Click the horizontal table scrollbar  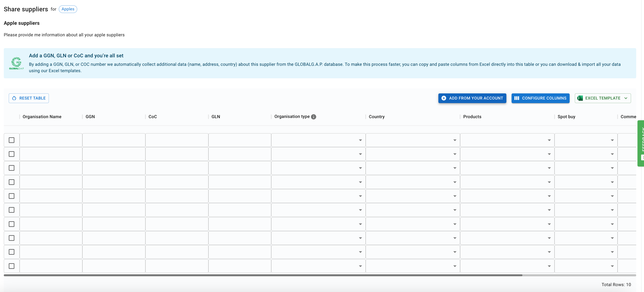pos(263,275)
